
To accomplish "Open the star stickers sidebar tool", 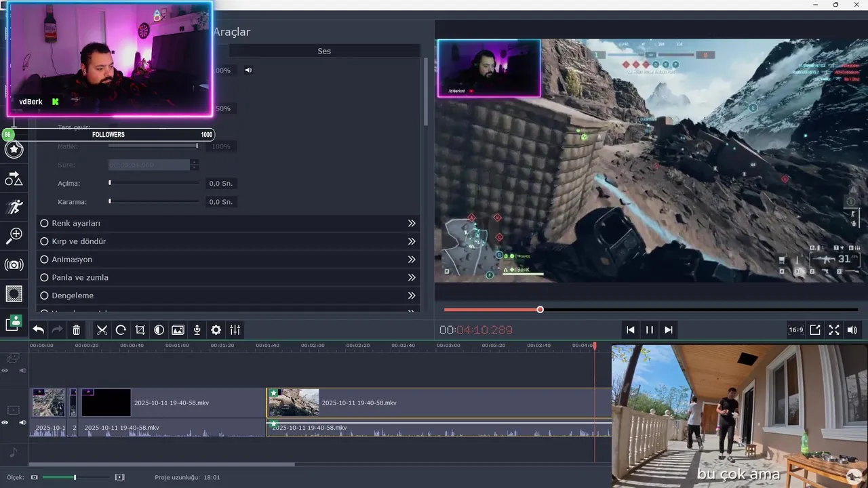I will [x=14, y=149].
